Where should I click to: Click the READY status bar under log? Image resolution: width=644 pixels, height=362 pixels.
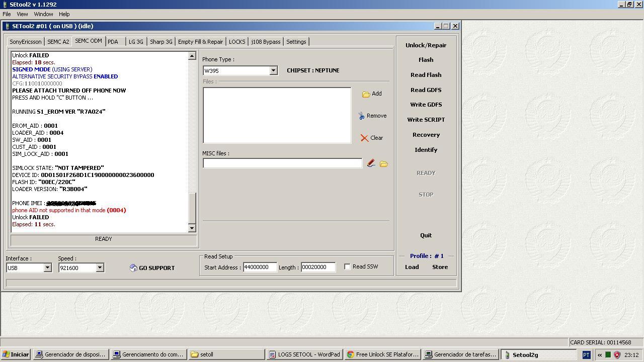click(x=104, y=239)
